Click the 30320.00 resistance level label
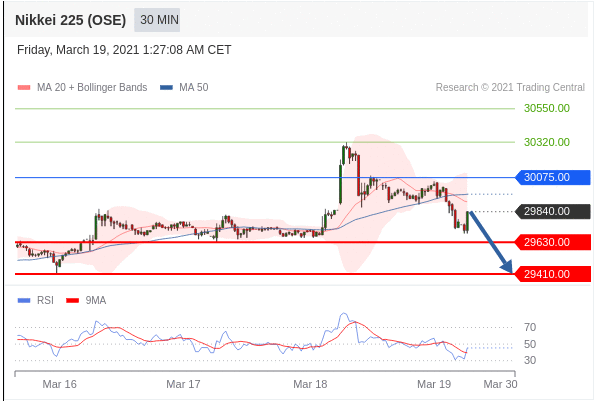This screenshot has height=415, width=604. (547, 142)
